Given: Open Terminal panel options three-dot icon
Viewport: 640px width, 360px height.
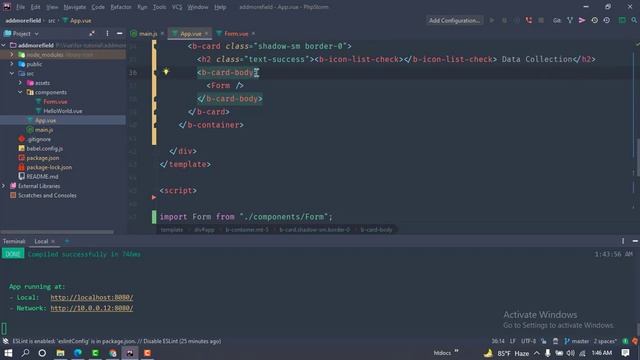Looking at the screenshot, I should [623, 241].
